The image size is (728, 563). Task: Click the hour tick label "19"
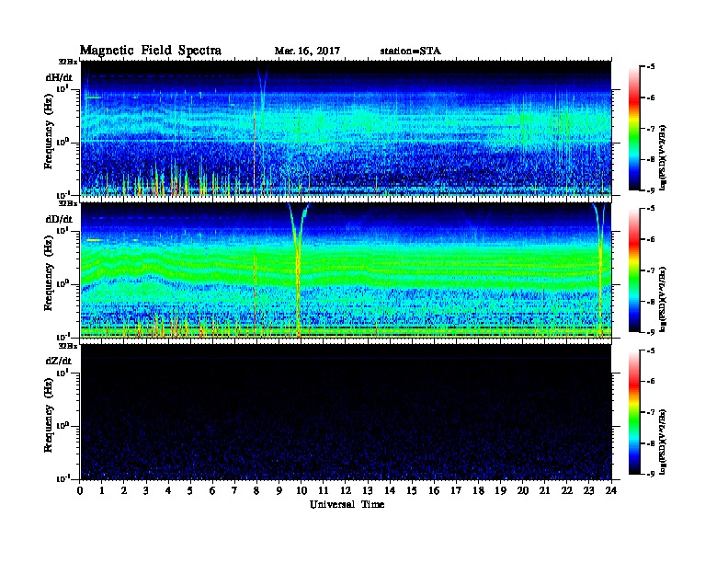point(500,490)
